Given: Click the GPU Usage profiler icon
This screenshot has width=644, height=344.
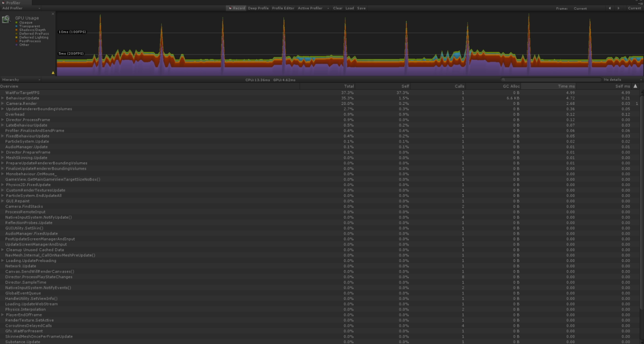Looking at the screenshot, I should (x=6, y=20).
